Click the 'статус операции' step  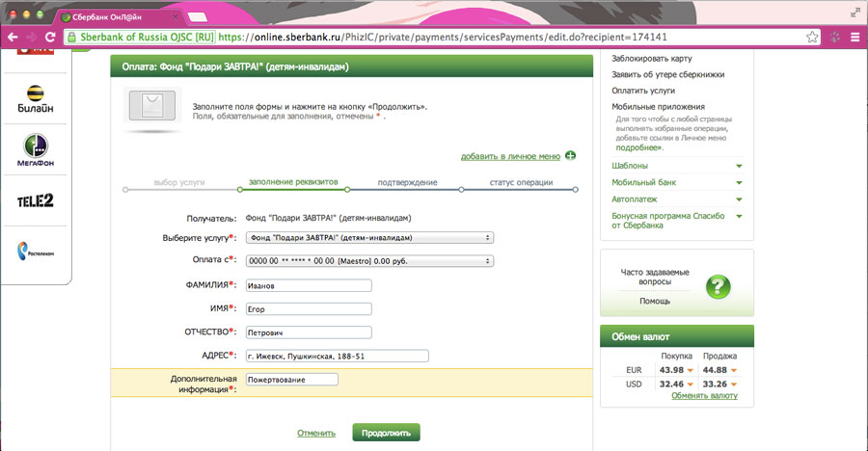pyautogui.click(x=521, y=182)
